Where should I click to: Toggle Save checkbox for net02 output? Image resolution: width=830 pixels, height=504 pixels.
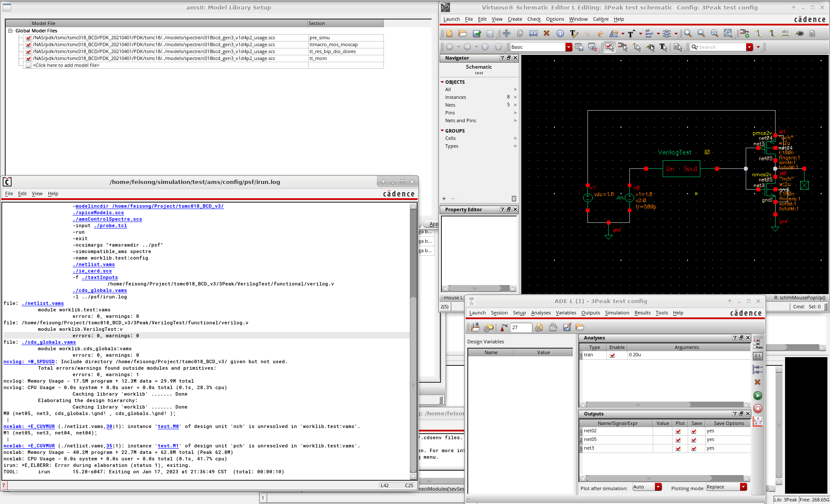(694, 431)
